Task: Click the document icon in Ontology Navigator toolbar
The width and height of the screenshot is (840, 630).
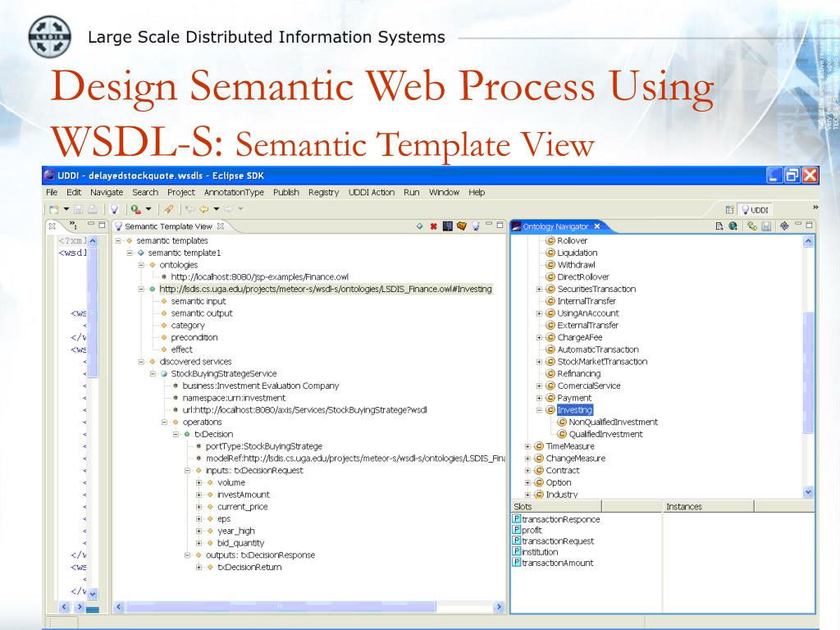Action: 719,226
